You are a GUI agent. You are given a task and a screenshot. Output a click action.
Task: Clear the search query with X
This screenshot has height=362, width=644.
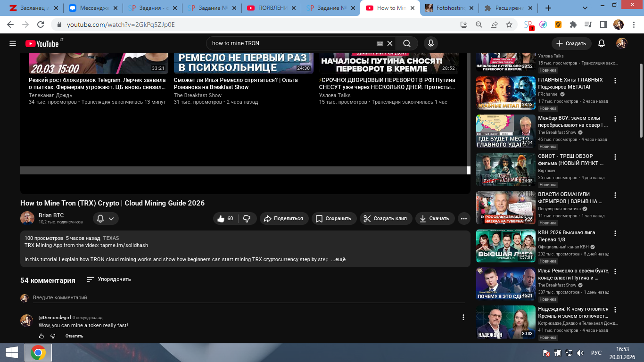pos(390,43)
